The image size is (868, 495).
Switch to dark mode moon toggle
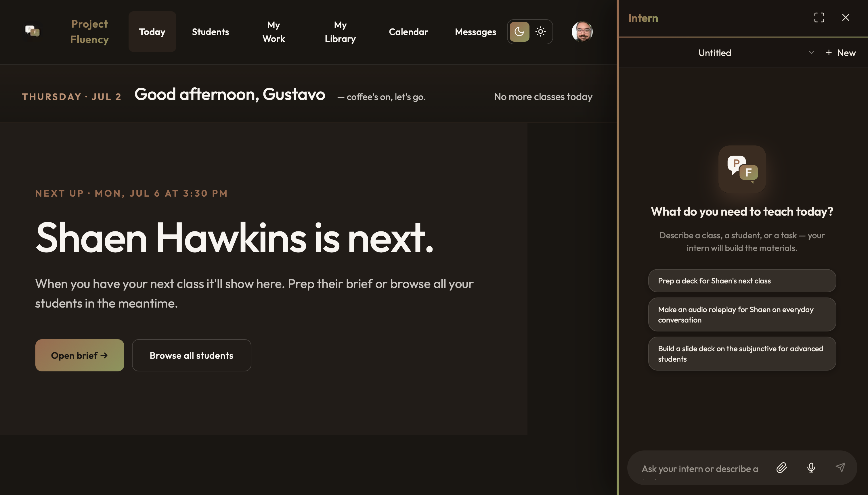tap(519, 32)
